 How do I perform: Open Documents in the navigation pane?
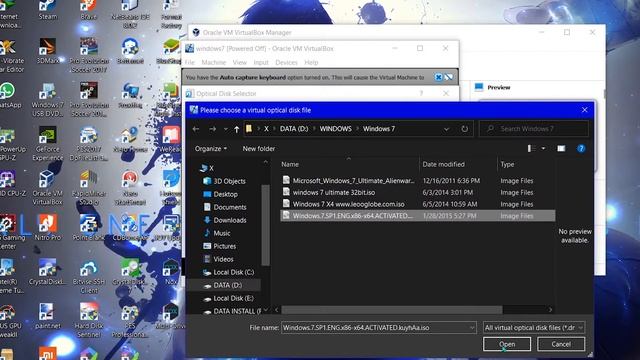[224, 207]
